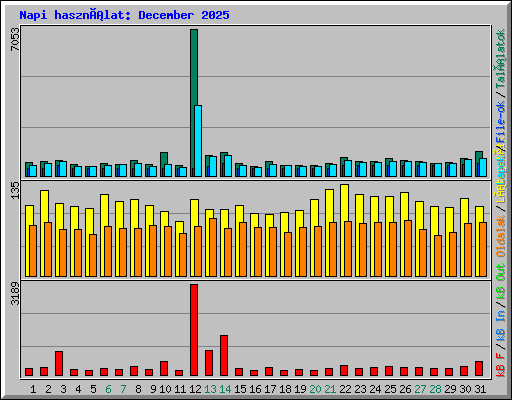Click green weekend day label 27
Viewport: 512px width, 400px height.
click(x=420, y=389)
